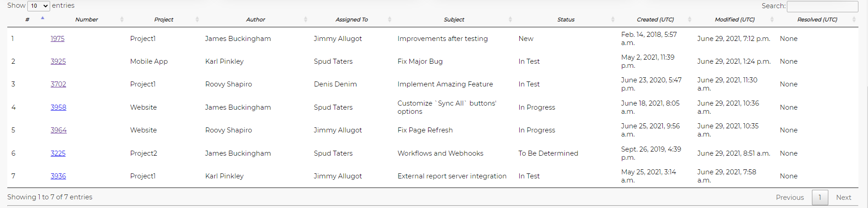
Task: Open ticket 3925 Fix Major Bug
Action: click(58, 61)
